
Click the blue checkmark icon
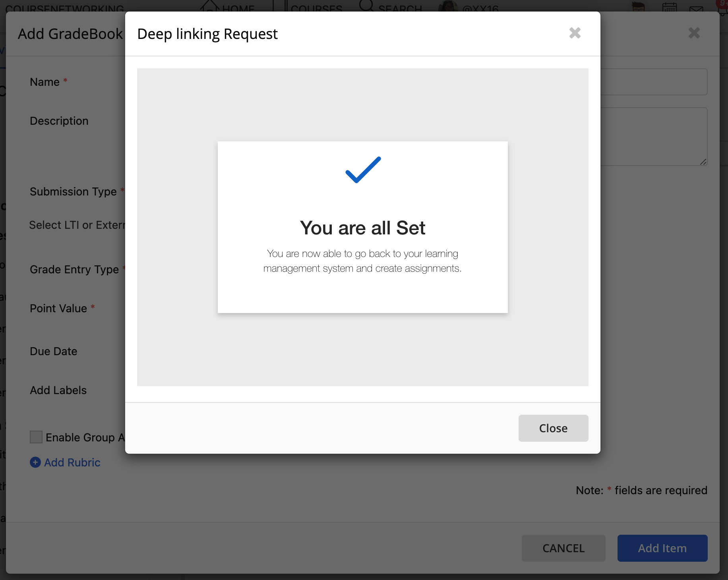pos(363,170)
